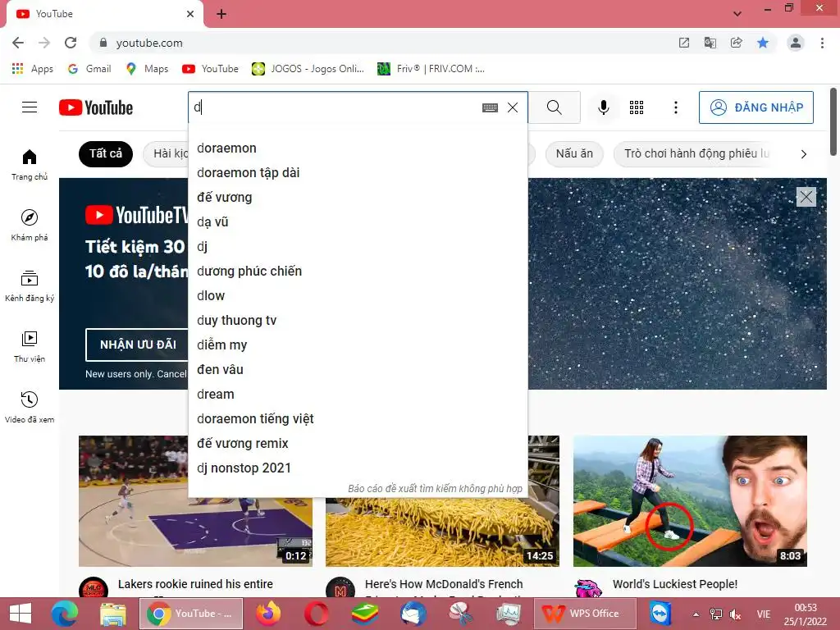Choose suggestion dlow
The height and width of the screenshot is (630, 840).
358,296
